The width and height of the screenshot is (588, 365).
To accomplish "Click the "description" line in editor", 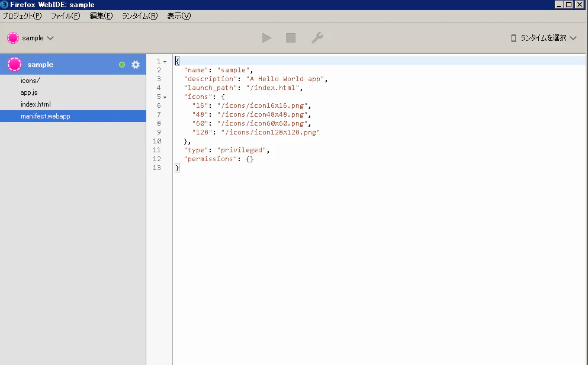I will (256, 79).
